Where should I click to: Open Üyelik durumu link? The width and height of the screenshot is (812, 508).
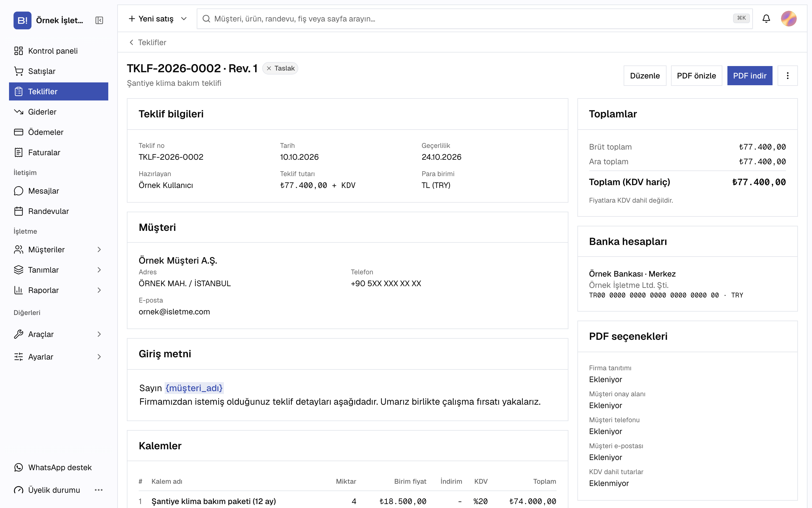pyautogui.click(x=54, y=490)
